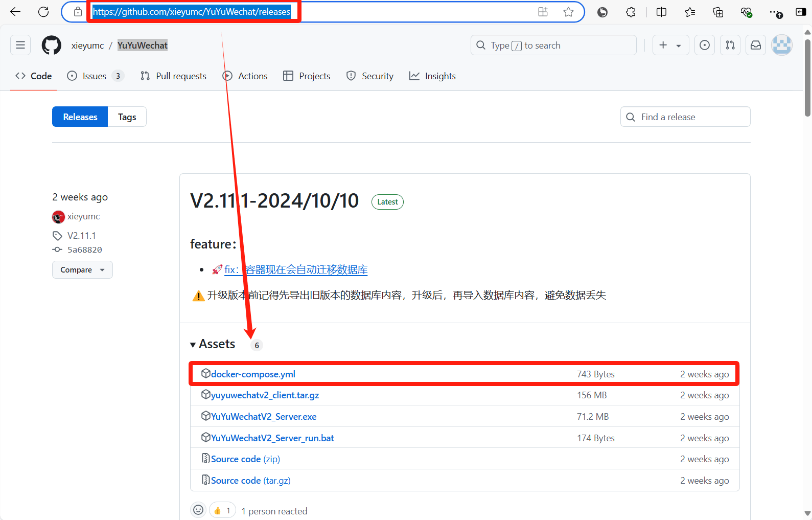Download Source code (zip)
Image resolution: width=812 pixels, height=520 pixels.
tap(245, 459)
